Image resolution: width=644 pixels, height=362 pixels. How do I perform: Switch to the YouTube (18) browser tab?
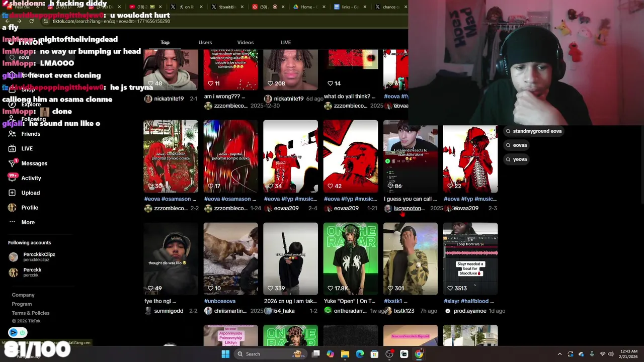click(146, 7)
